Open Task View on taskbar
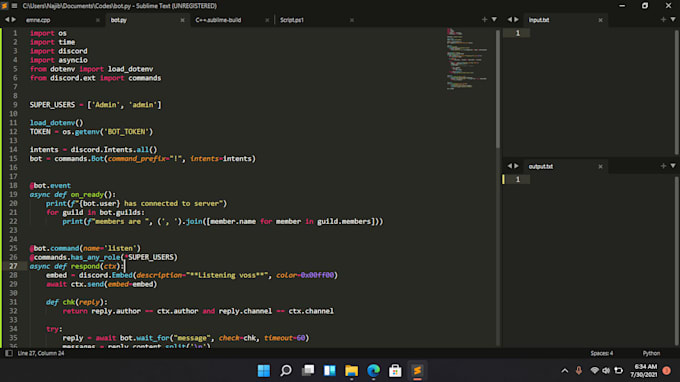Viewport: 680px width, 382px height. [308, 371]
